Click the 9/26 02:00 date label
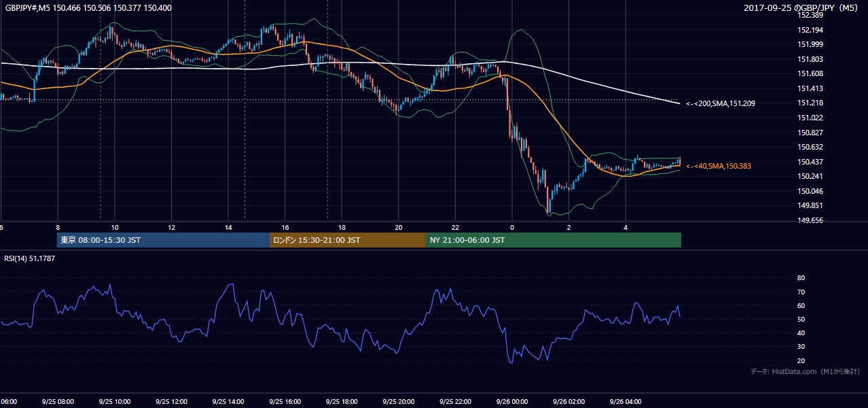Image resolution: width=868 pixels, height=408 pixels. click(568, 402)
